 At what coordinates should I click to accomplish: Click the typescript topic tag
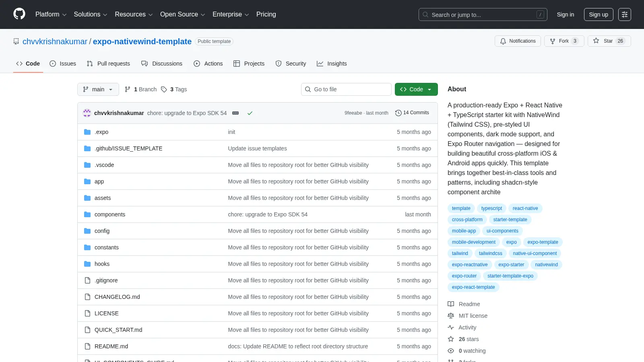click(x=491, y=208)
